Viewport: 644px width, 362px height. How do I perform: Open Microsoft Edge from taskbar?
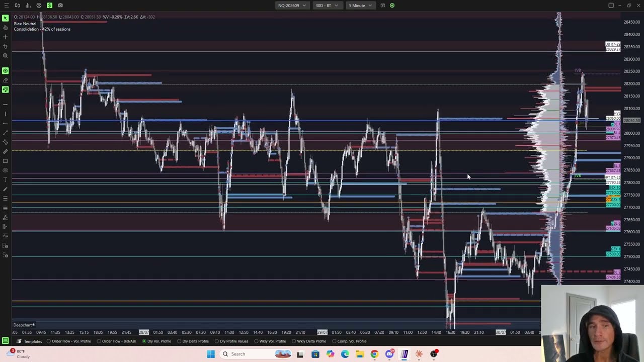pos(345,354)
